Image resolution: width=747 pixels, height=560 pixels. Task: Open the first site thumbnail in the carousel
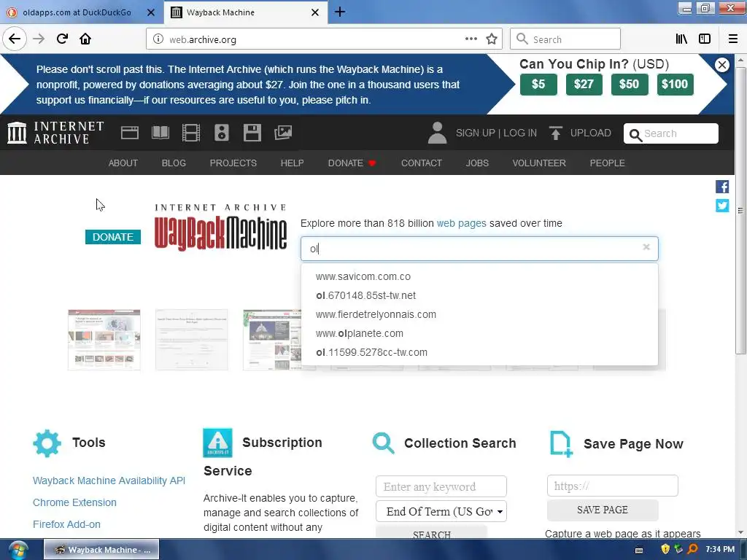104,340
